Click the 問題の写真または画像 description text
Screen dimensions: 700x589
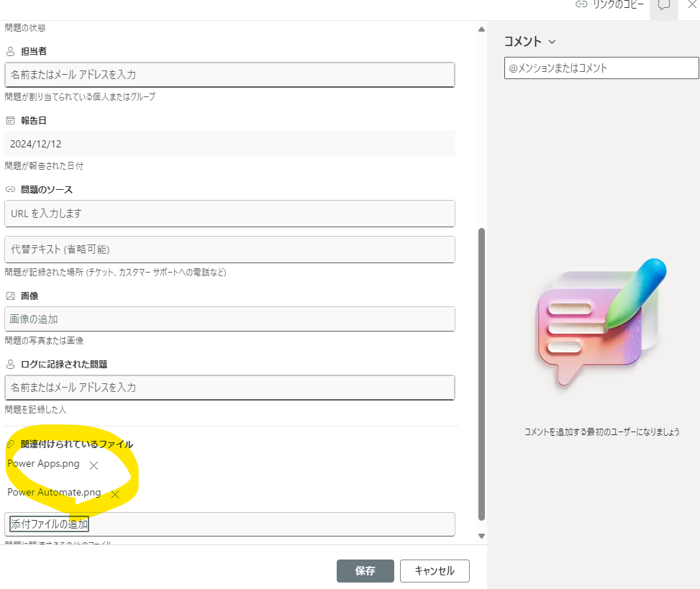pos(44,341)
